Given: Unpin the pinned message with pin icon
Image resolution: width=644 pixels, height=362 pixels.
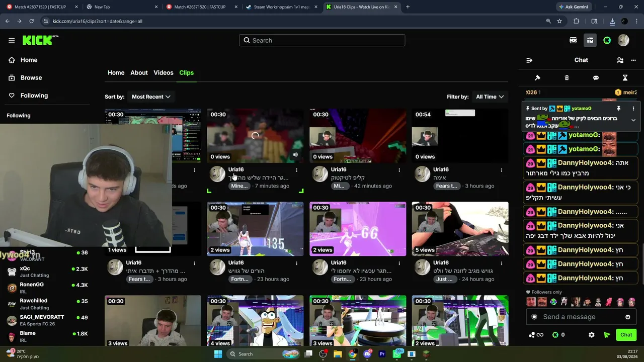Looking at the screenshot, I should [x=618, y=108].
